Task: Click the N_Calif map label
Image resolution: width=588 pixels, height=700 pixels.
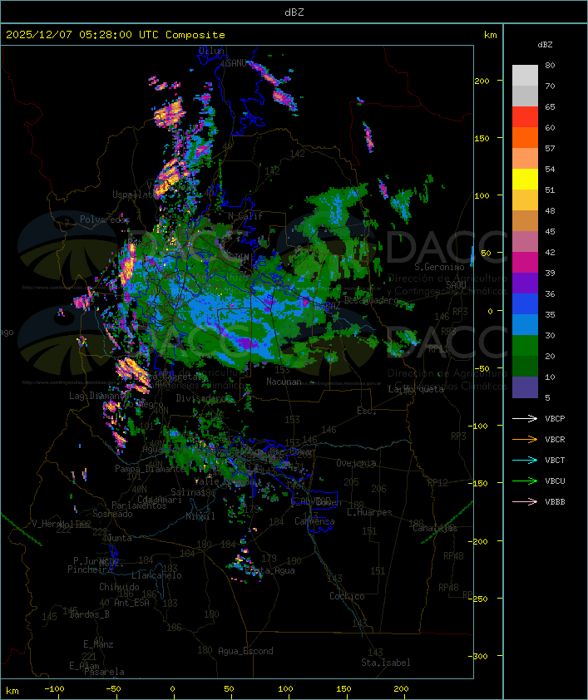Action: (245, 215)
